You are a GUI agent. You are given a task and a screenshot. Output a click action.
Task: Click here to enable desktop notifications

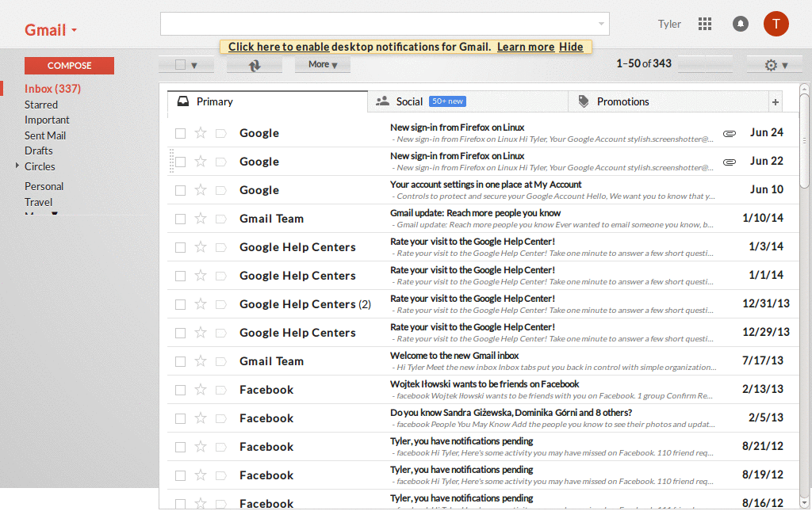[x=278, y=47]
